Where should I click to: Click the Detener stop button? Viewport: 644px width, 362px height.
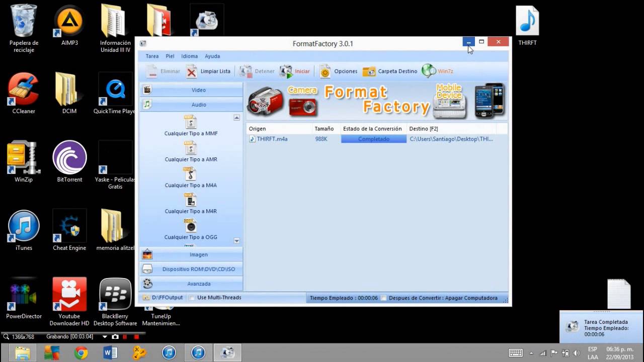point(257,71)
